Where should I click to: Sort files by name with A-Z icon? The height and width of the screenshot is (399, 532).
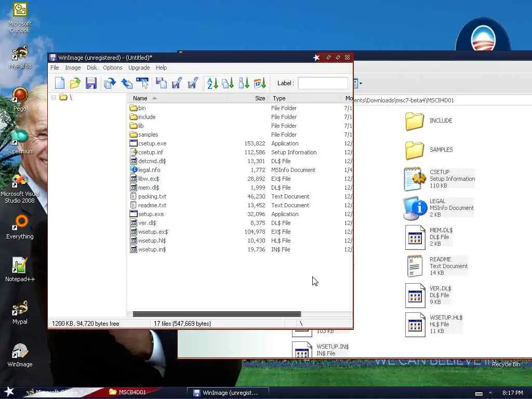(x=212, y=83)
